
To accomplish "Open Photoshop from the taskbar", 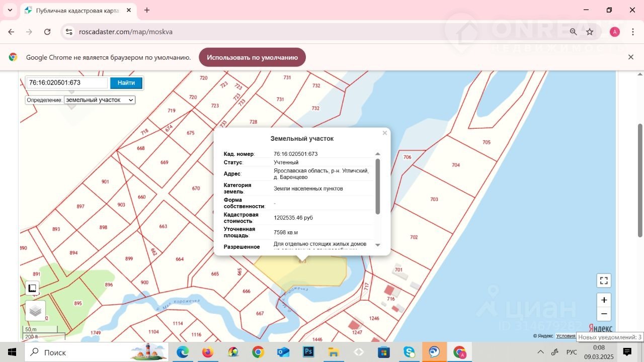I will point(308,352).
